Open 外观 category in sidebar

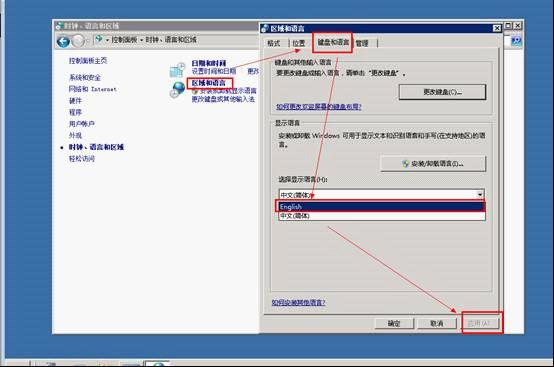click(75, 135)
